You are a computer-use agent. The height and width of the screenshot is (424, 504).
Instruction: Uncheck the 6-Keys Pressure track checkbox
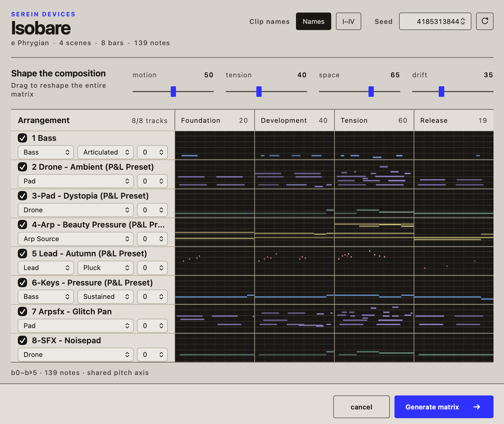(22, 283)
